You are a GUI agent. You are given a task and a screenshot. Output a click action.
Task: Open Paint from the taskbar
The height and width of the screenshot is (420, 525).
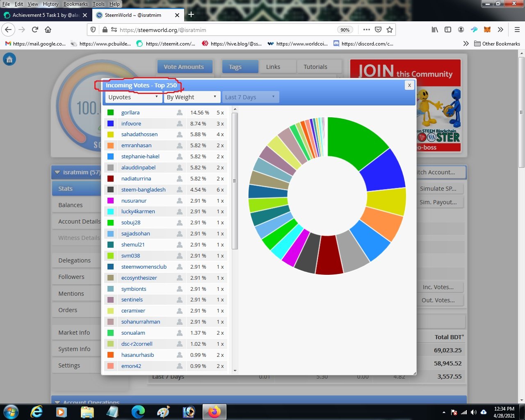(x=163, y=412)
